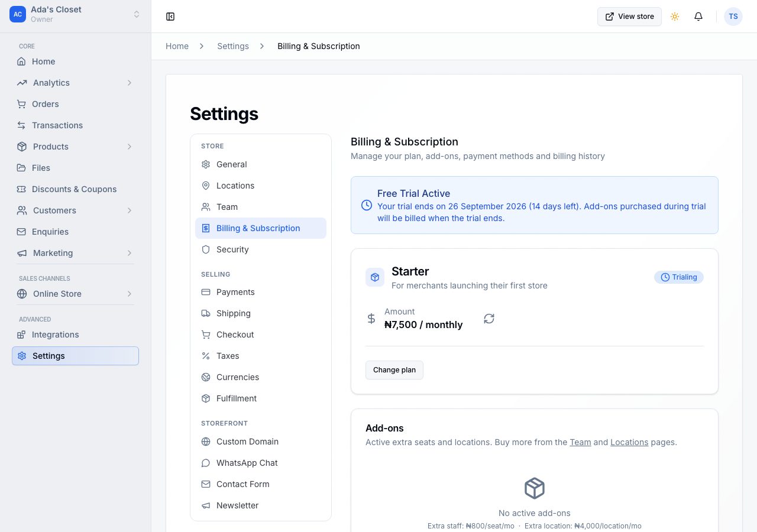Screen dimensions: 757x532
Task: Go to Home in the sidebar
Action: pos(75,61)
